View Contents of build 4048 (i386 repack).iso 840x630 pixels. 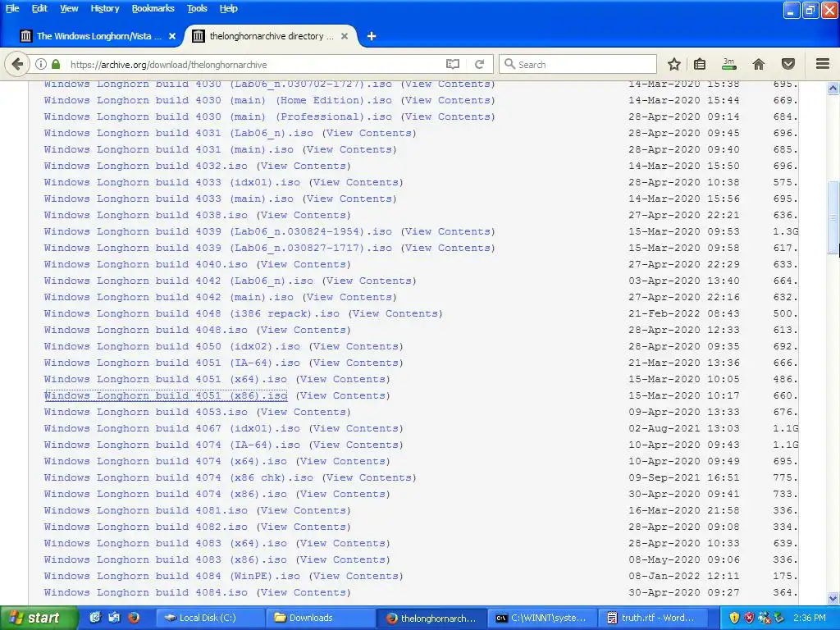395,313
